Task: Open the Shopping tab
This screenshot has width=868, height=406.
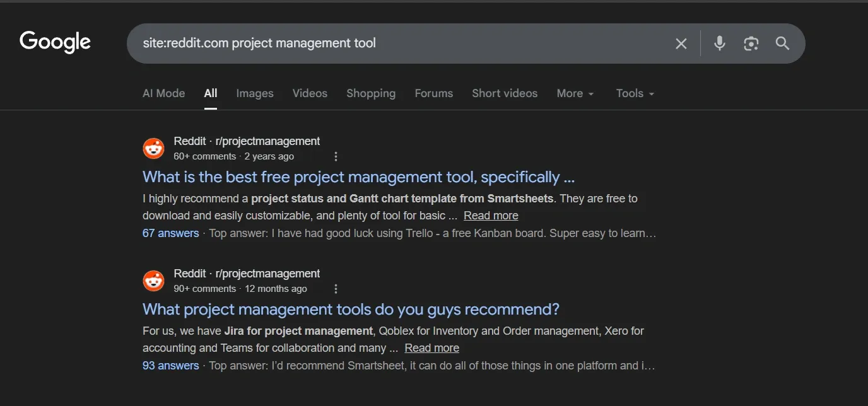Action: pos(371,93)
